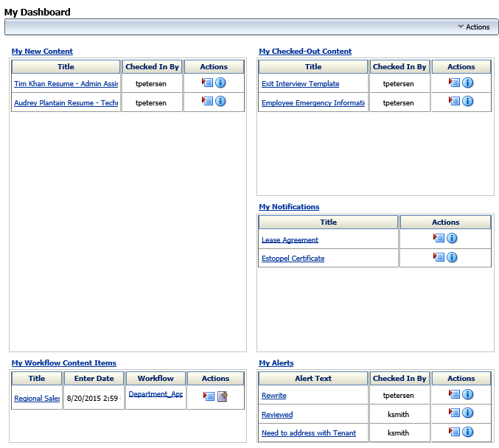
Task: Open actions menu icon for Need to address with Tenant
Action: [x=454, y=432]
